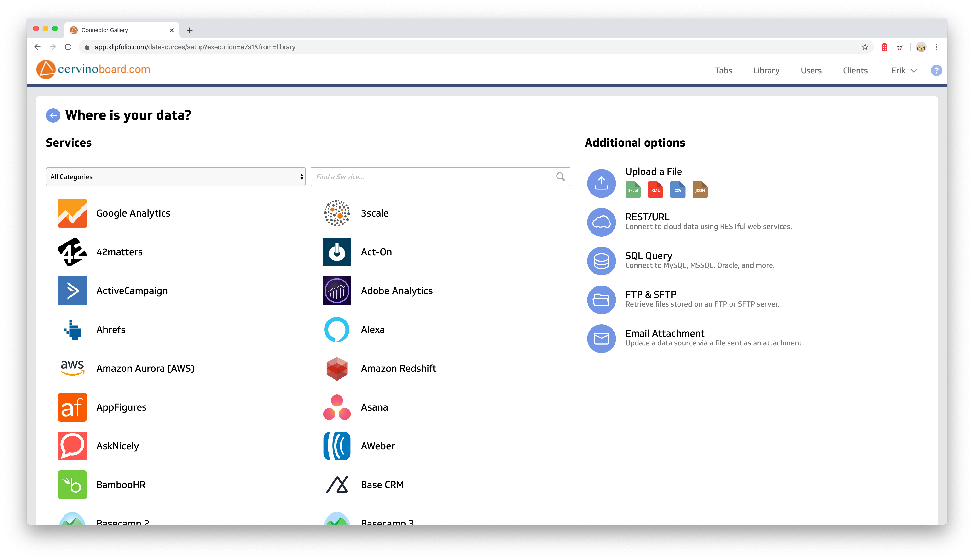Click the browser address bar URL

(x=195, y=47)
